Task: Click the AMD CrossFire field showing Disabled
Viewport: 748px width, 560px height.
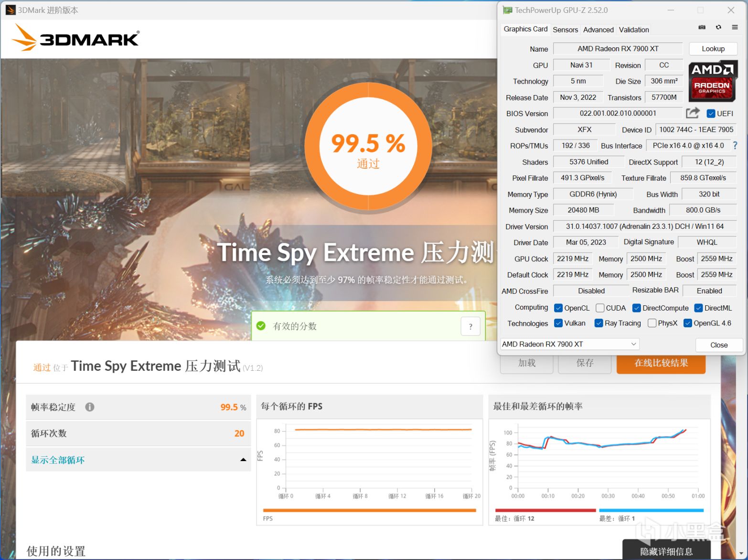Action: 591,291
